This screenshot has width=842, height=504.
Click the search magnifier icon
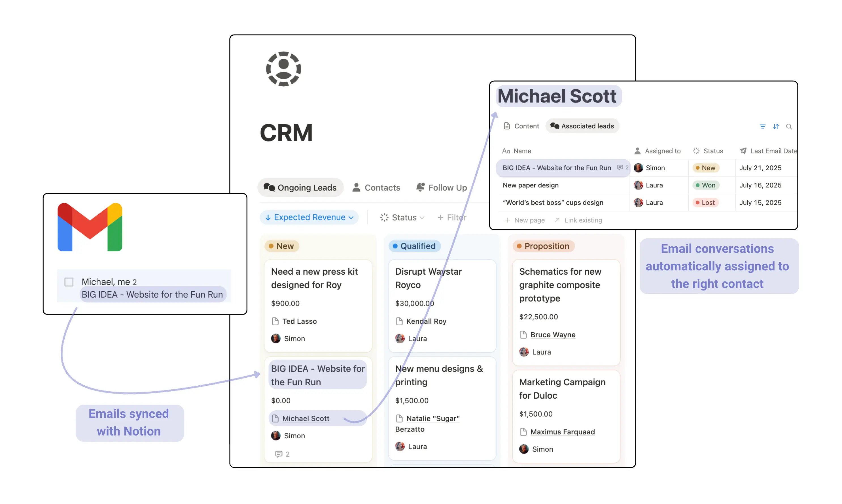pyautogui.click(x=789, y=127)
